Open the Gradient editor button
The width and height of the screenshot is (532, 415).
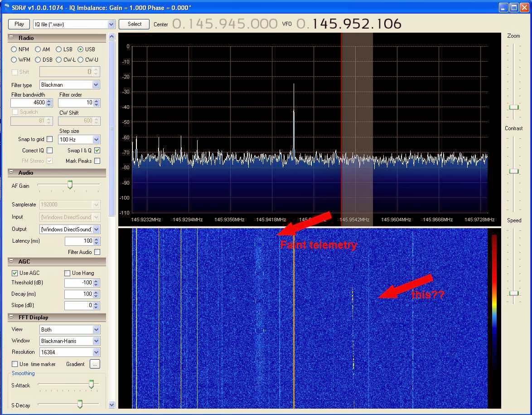(94, 364)
